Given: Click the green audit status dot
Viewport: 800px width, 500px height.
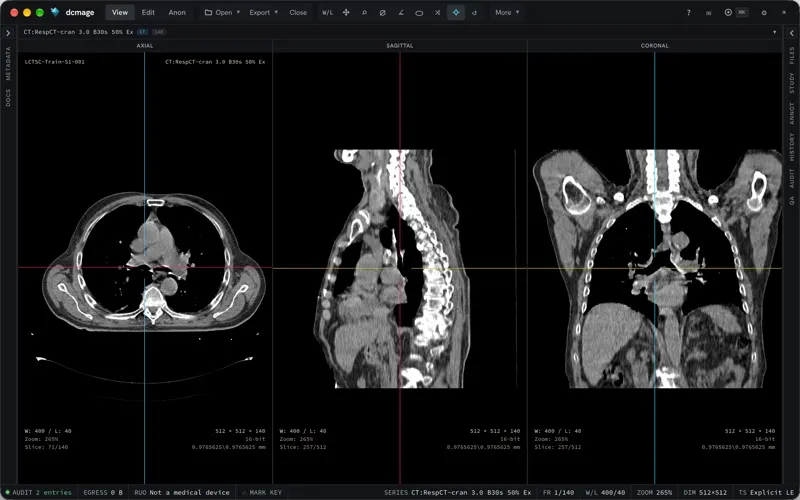Looking at the screenshot, I should [x=7, y=492].
